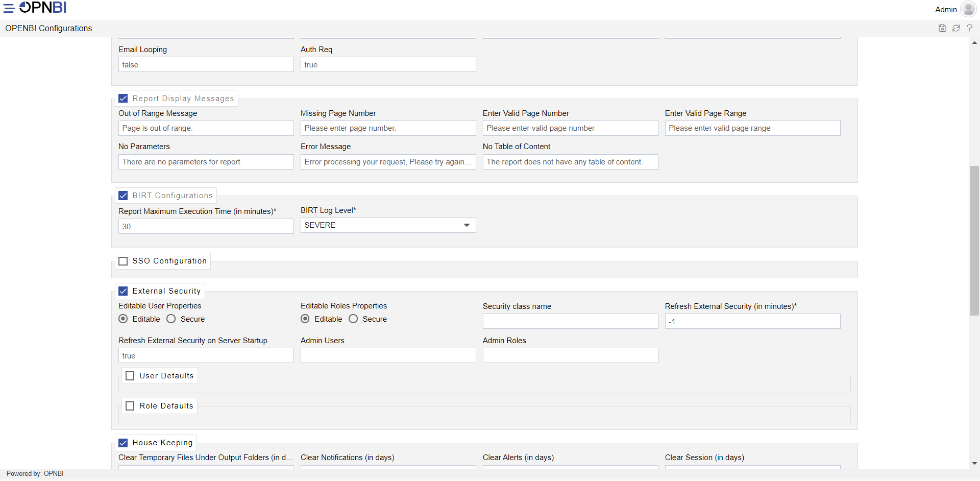Open the Admin user avatar menu
980x481 pixels.
point(968,9)
